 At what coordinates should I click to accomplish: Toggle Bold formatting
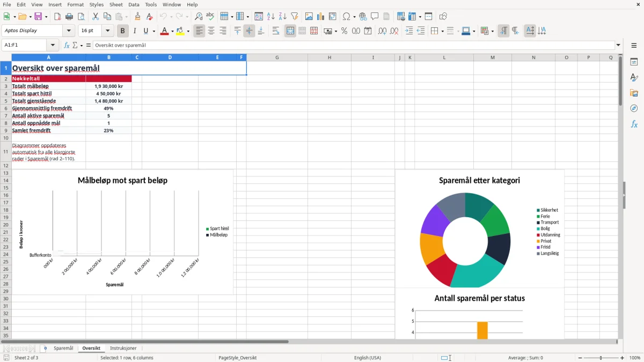coord(123,31)
